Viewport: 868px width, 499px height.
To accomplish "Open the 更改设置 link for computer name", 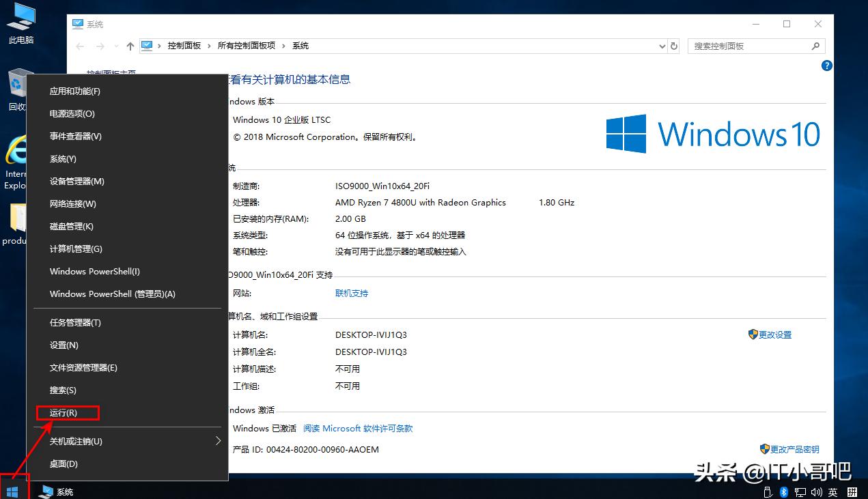I will 775,334.
